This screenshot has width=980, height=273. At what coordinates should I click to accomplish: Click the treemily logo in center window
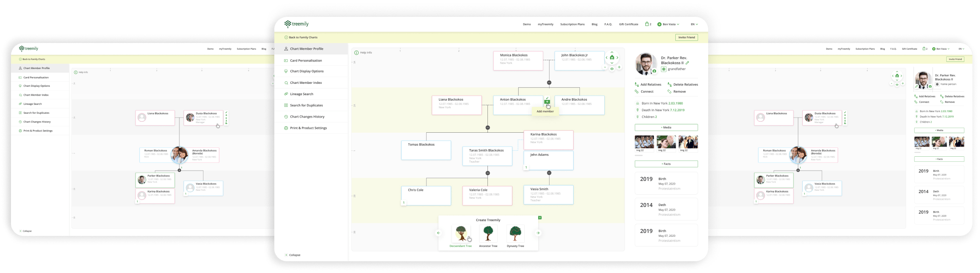pos(296,24)
